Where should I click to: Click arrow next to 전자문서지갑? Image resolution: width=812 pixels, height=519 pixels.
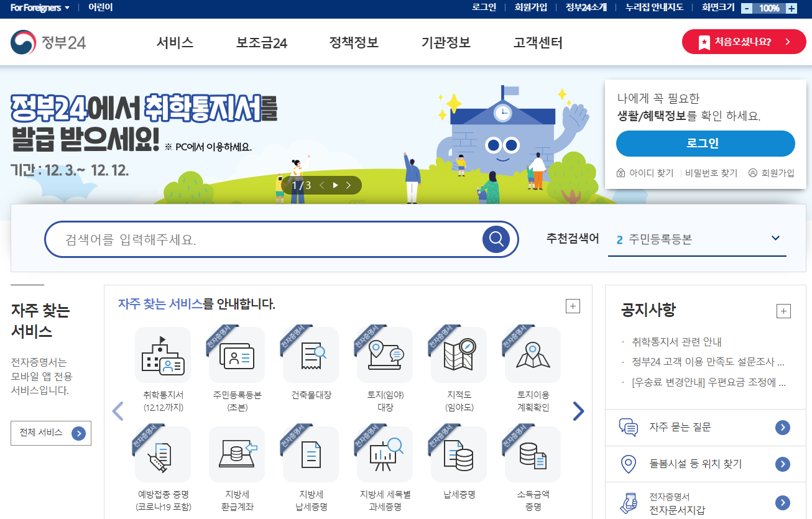point(783,503)
